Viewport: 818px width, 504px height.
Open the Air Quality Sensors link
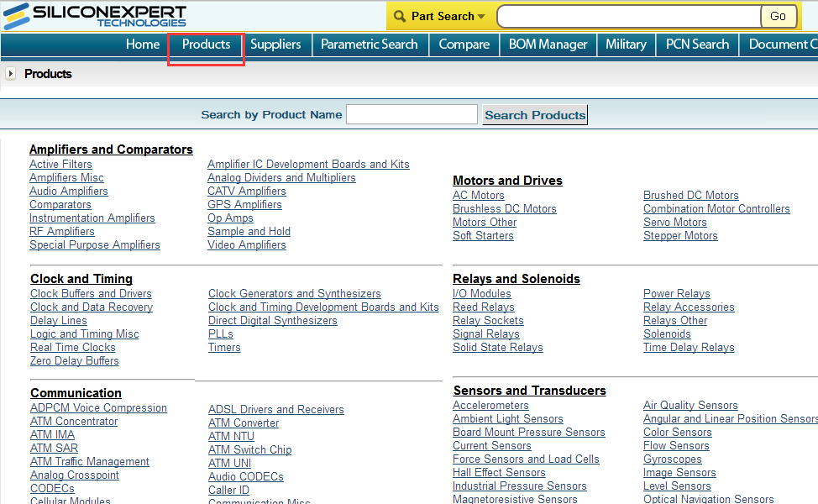(x=690, y=406)
